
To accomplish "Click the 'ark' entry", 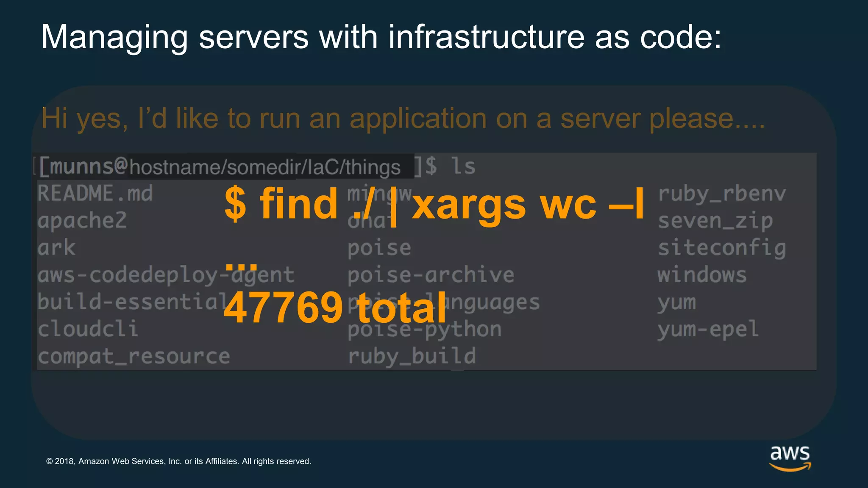I will click(56, 247).
